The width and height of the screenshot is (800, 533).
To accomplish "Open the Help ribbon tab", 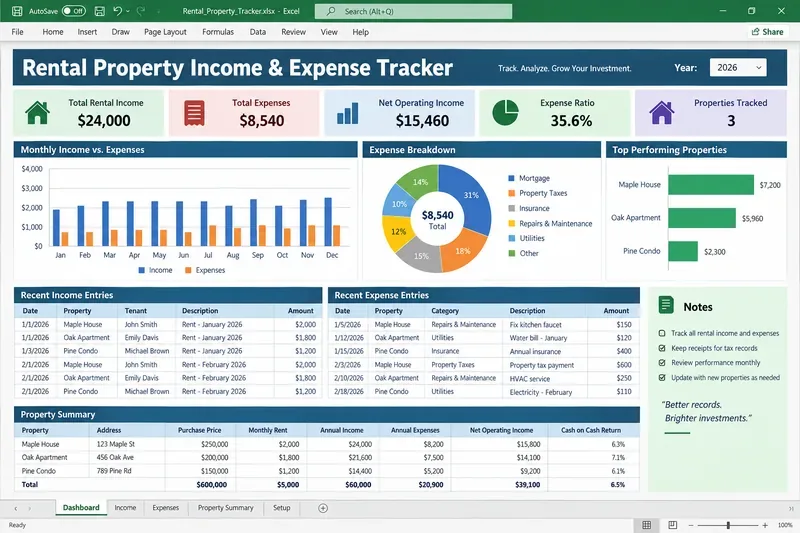I will tap(360, 32).
